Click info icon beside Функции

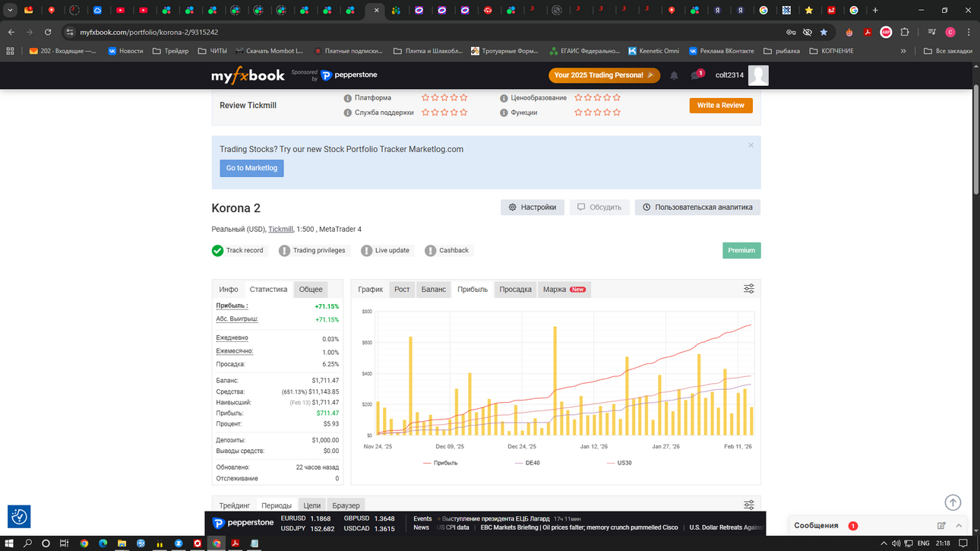click(504, 112)
